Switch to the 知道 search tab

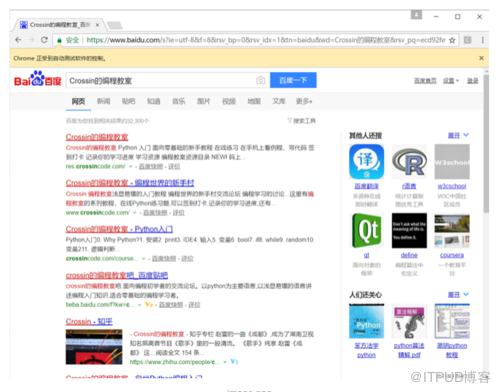(153, 101)
